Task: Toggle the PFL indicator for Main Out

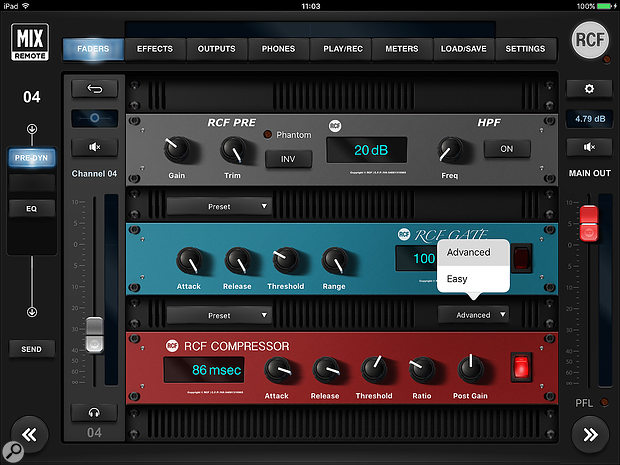Action: (605, 402)
